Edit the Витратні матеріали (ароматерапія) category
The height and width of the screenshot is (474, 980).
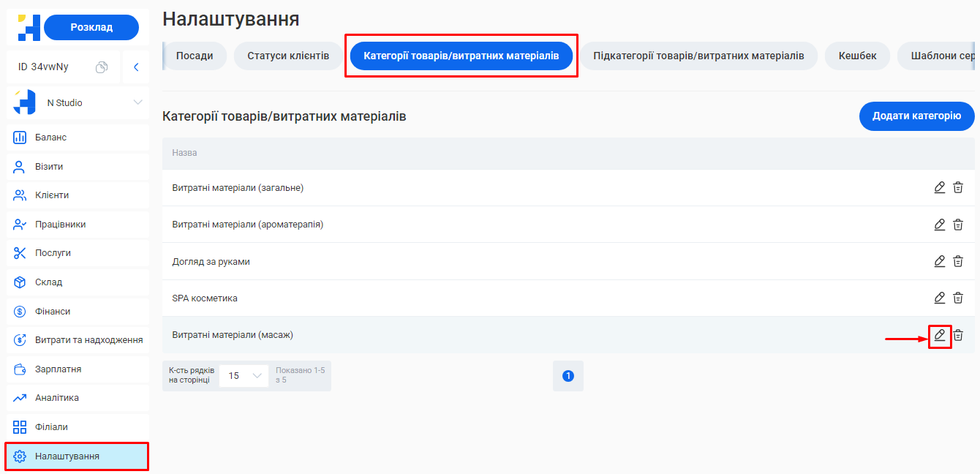pos(939,225)
